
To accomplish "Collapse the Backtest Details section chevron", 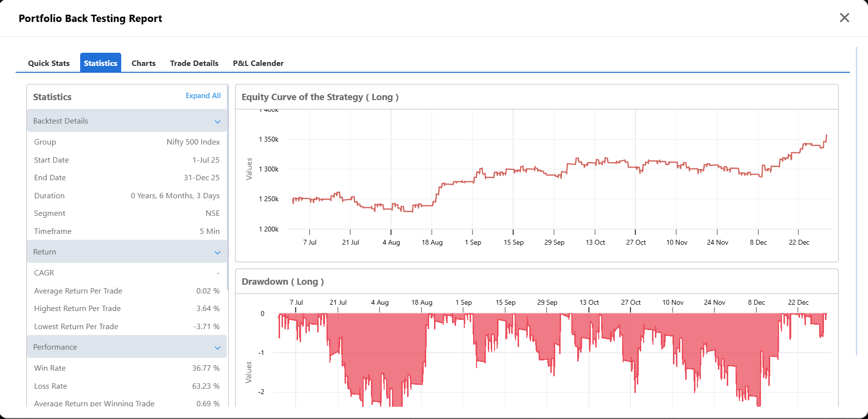I will (x=217, y=122).
